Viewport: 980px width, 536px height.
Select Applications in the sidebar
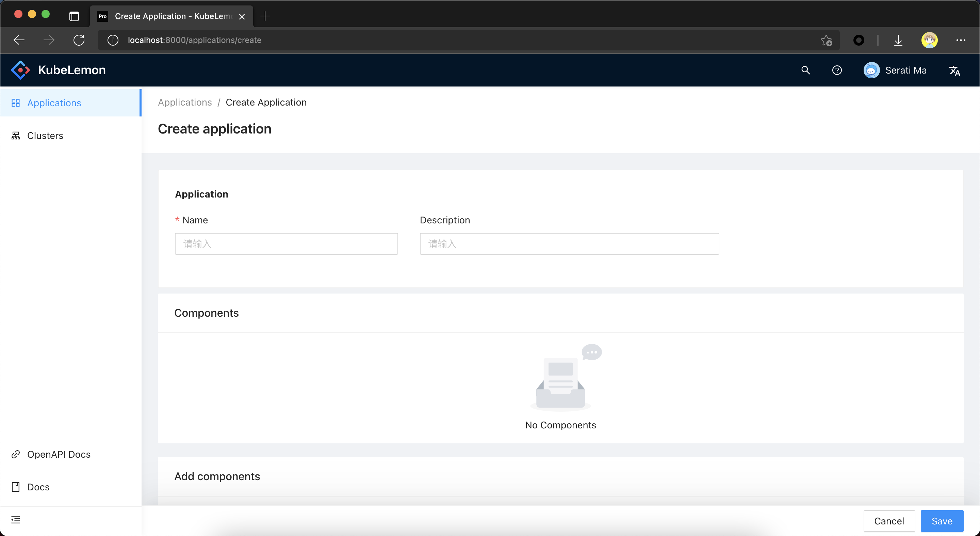pos(54,103)
